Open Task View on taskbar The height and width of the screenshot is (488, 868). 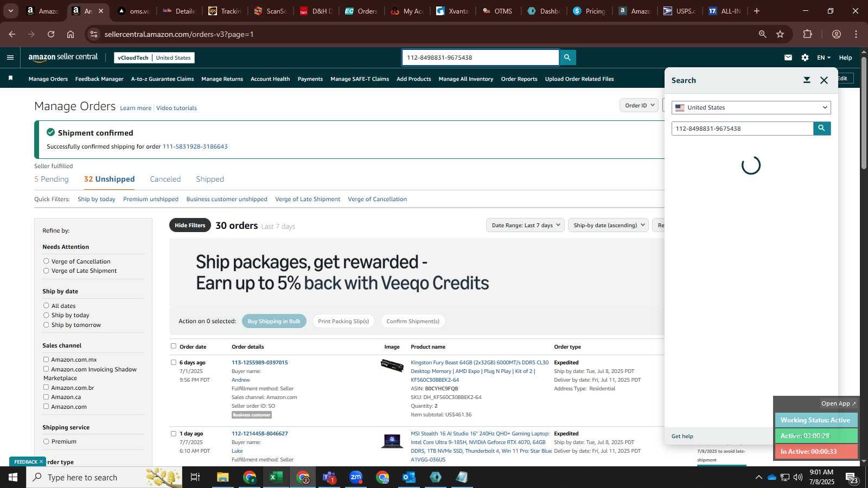pos(195,477)
